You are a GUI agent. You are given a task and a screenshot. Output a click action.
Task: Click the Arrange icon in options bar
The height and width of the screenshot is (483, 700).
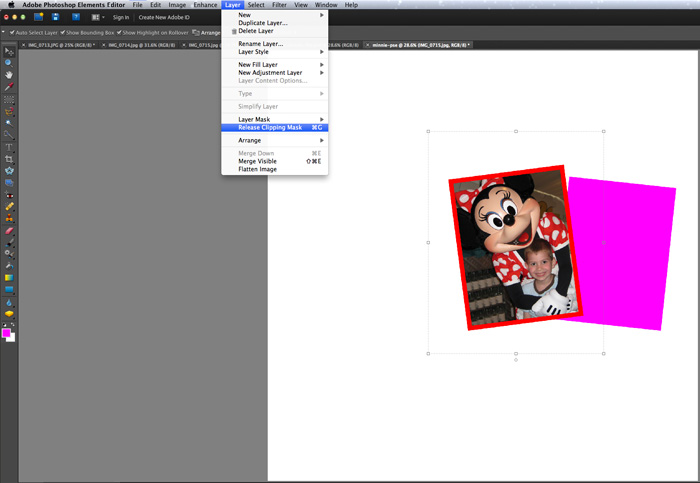pos(196,33)
